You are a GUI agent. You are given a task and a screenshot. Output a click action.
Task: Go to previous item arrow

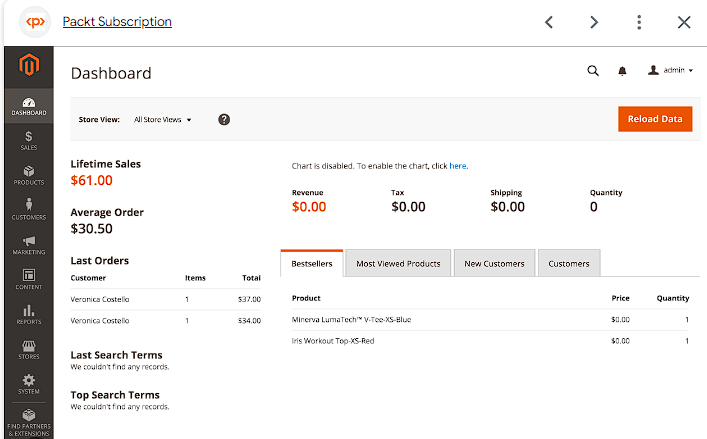pyautogui.click(x=549, y=22)
